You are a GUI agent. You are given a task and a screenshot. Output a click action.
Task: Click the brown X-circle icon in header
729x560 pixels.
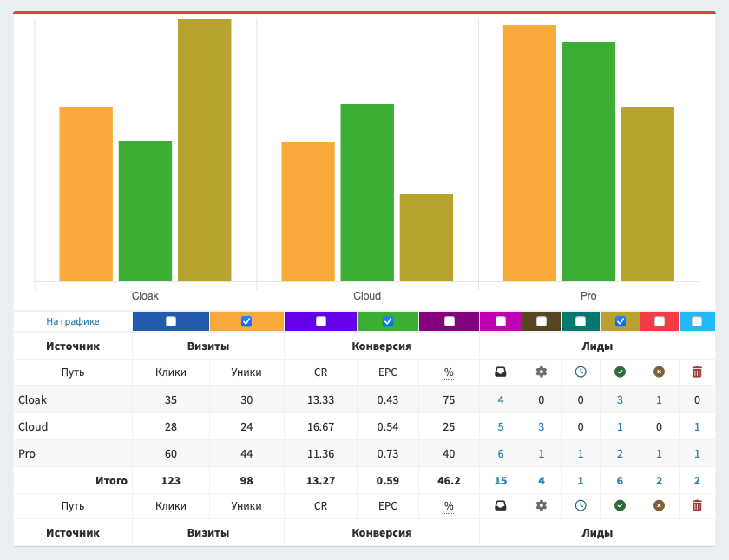point(659,372)
